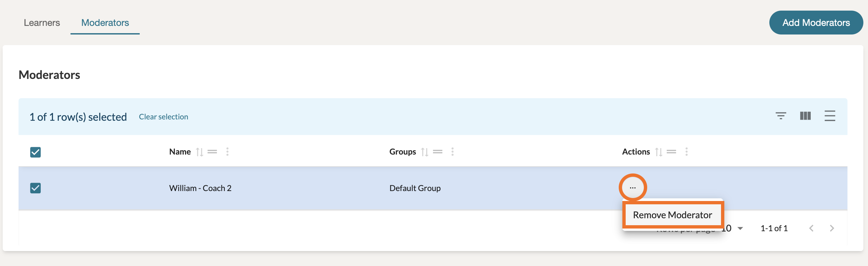The image size is (868, 266).
Task: Click the Clear selection link
Action: point(164,117)
